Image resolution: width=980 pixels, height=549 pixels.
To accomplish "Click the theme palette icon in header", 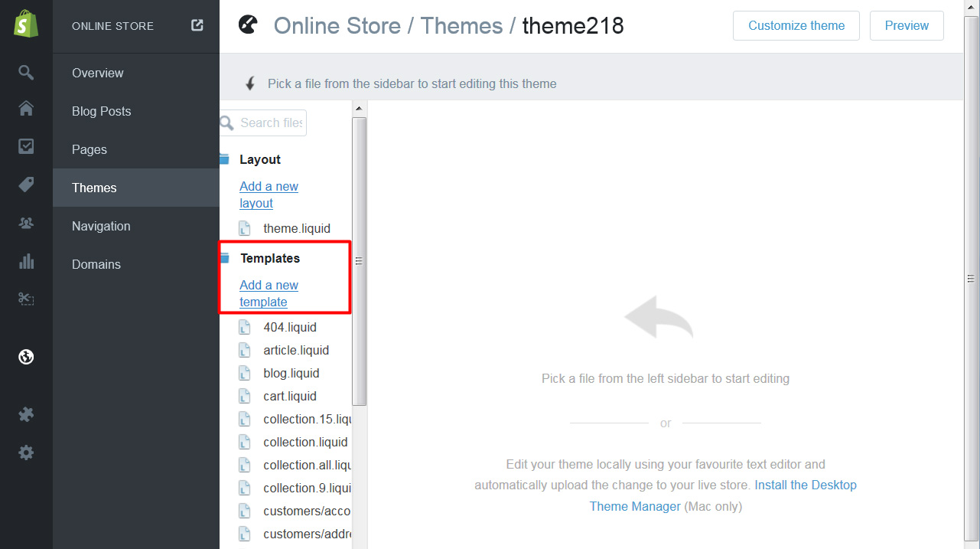I will [248, 25].
